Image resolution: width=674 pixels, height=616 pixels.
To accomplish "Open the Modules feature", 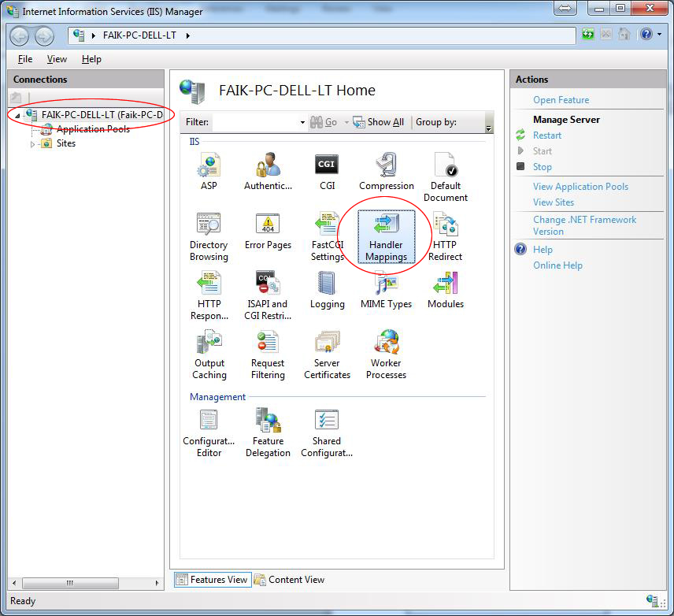I will coord(446,290).
